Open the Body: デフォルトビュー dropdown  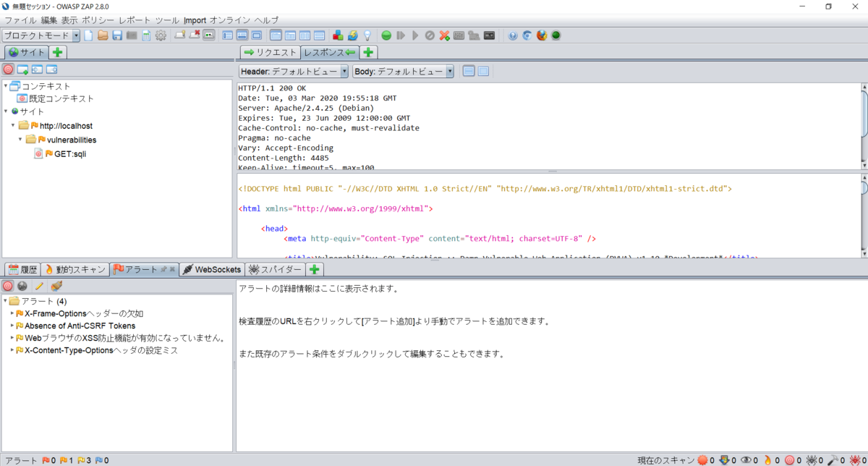point(404,71)
